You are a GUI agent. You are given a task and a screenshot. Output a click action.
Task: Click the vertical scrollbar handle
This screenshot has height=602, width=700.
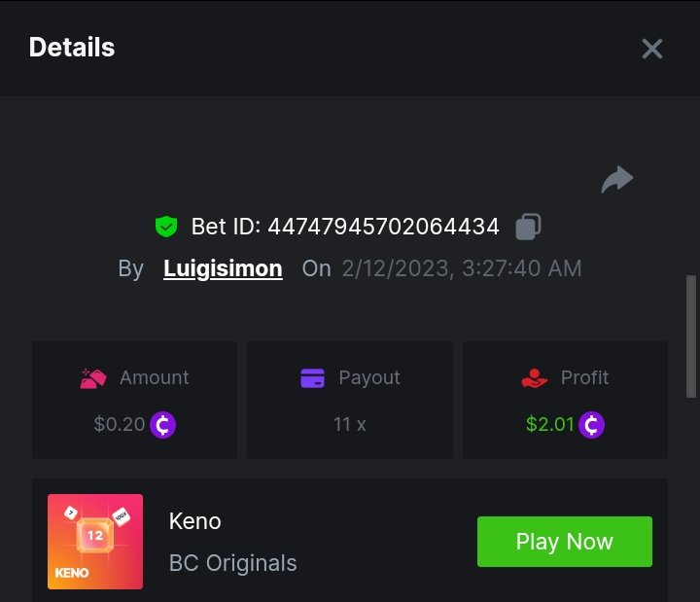tap(691, 336)
